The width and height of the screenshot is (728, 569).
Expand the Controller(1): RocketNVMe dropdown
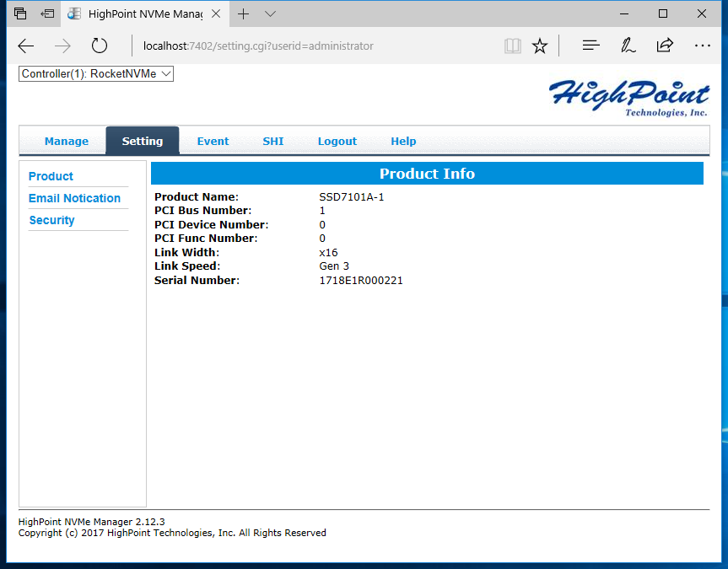(96, 74)
